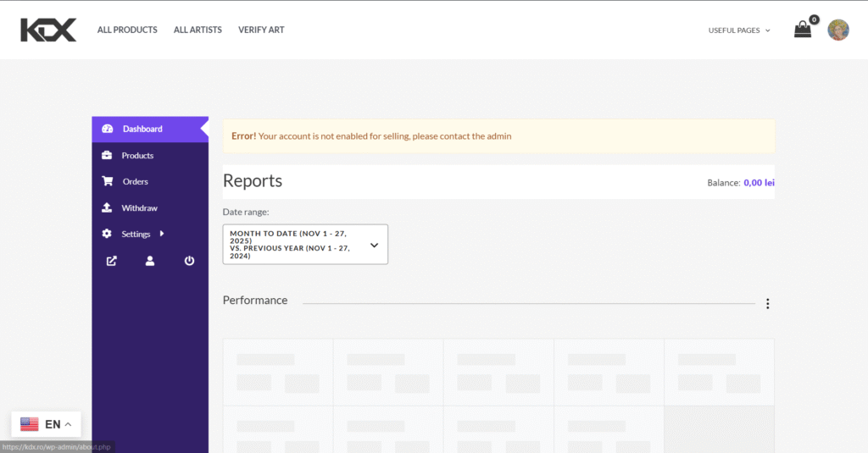Click the Withdraw upload icon

[x=107, y=208]
